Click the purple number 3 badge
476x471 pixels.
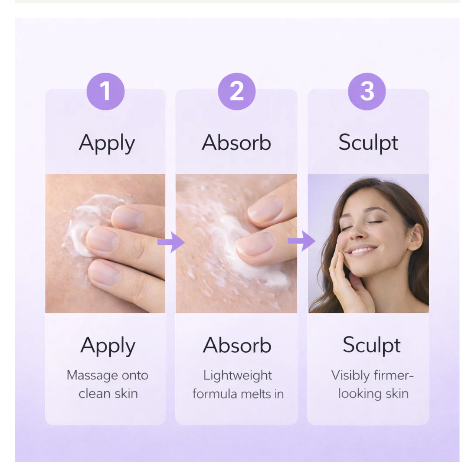pyautogui.click(x=367, y=92)
